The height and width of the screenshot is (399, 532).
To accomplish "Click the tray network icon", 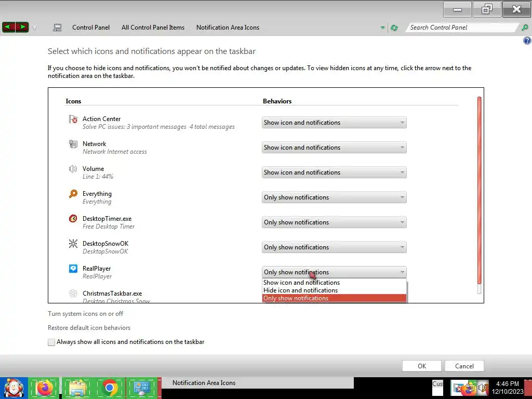I will click(x=470, y=388).
